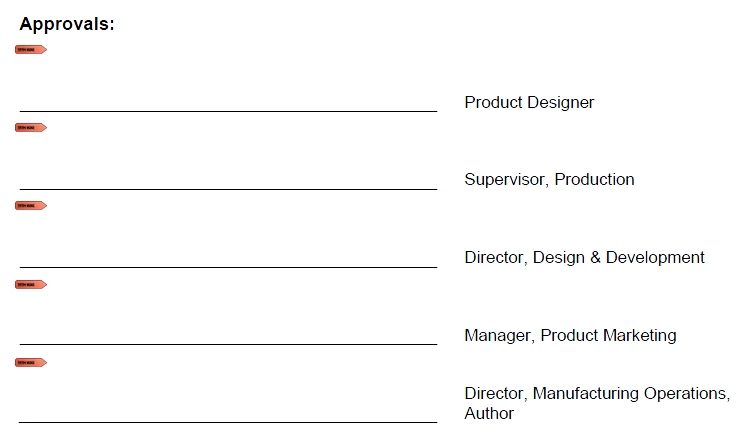Click the word Production after Supervisor
The height and width of the screenshot is (436, 739).
[x=594, y=180]
